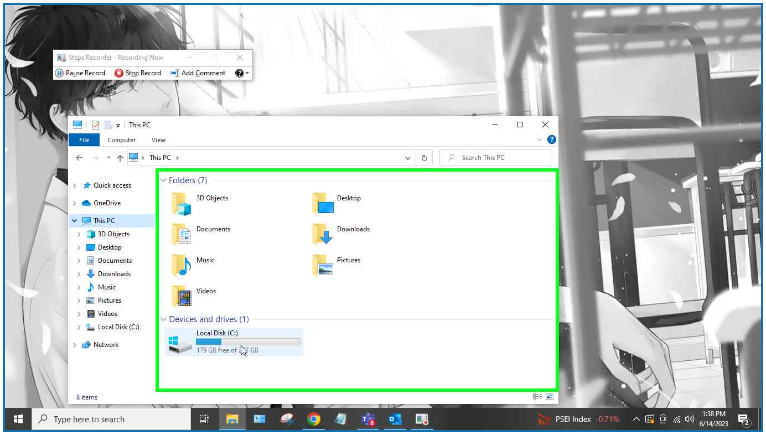Click the Local Disk (C:) usage bar

pos(248,342)
